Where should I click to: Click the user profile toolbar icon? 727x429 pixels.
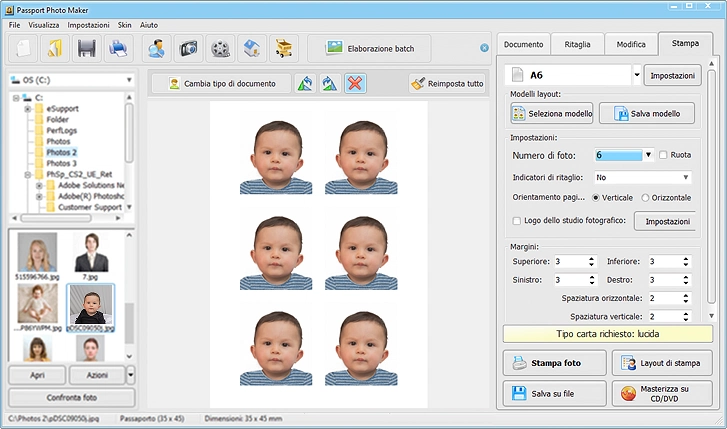(156, 48)
